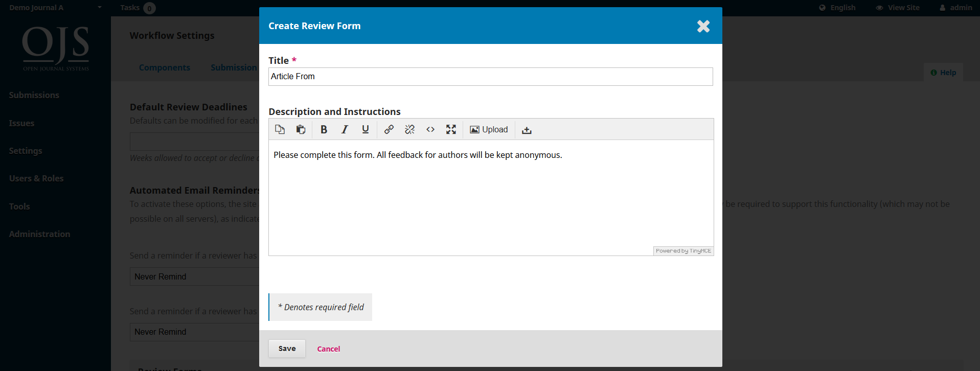Image resolution: width=980 pixels, height=371 pixels.
Task: Click the Powered by TinyMCE link
Action: (x=683, y=251)
